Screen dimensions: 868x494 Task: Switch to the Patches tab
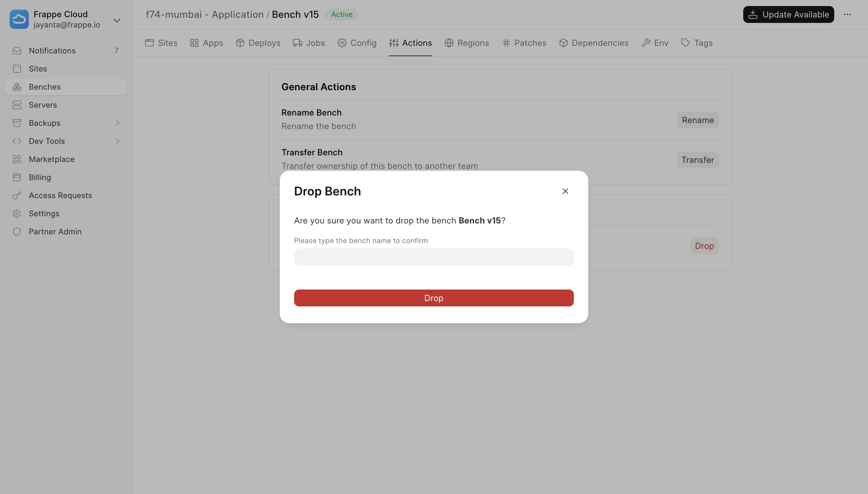point(524,43)
